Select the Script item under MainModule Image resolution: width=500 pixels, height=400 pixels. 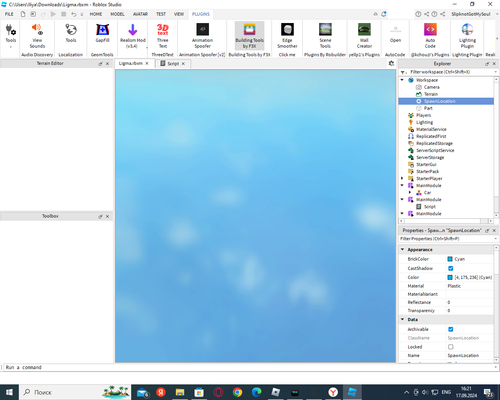430,207
